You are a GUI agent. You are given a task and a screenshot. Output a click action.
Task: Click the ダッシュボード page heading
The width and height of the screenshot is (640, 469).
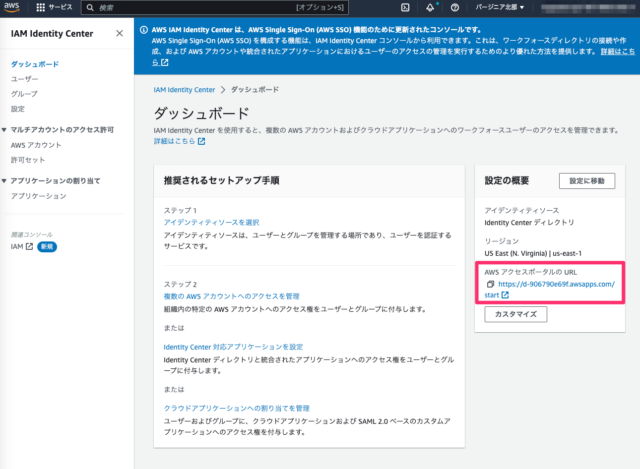tap(201, 113)
